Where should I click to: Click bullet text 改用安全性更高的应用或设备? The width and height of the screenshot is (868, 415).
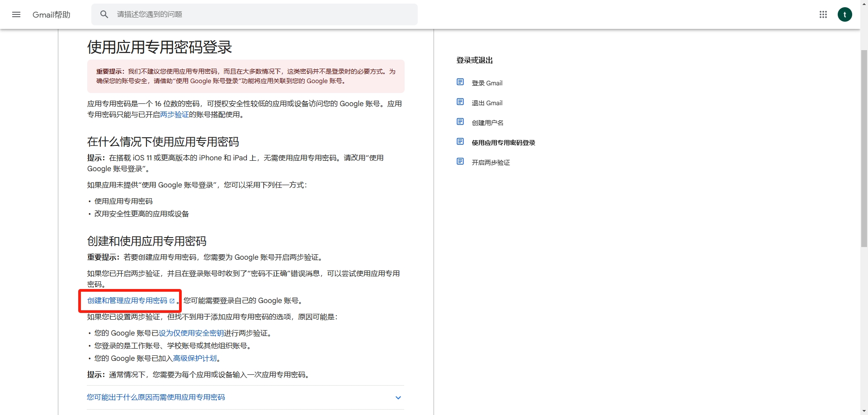[x=142, y=214]
